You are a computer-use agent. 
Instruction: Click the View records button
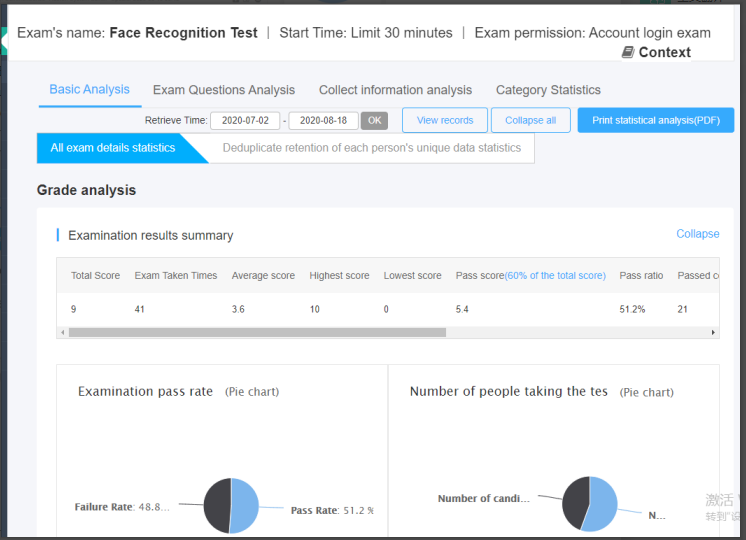[x=445, y=120]
